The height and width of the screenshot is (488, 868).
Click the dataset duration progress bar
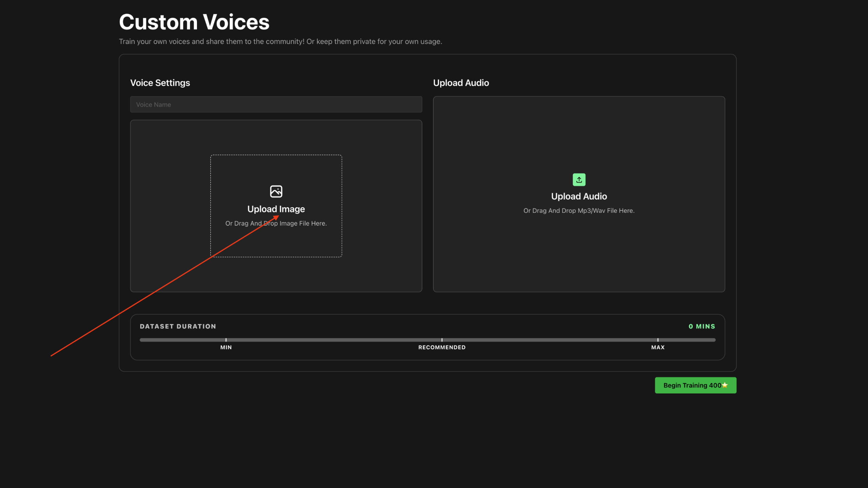[x=428, y=340]
